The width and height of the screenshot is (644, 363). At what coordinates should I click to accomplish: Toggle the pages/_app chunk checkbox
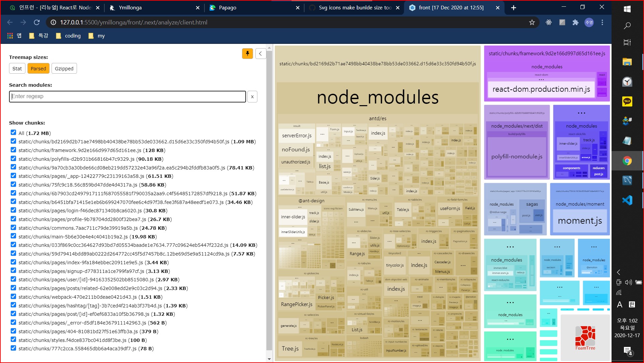[13, 176]
